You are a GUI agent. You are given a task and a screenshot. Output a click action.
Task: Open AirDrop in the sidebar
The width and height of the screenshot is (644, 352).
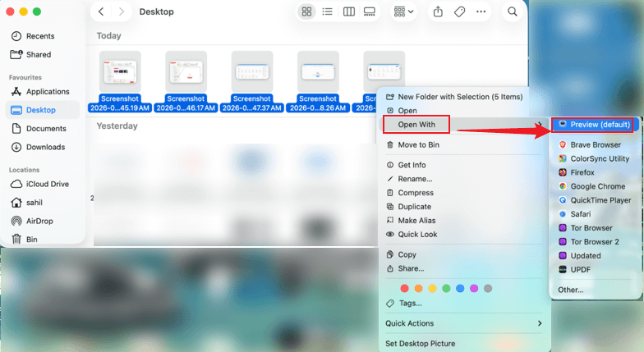(x=39, y=221)
